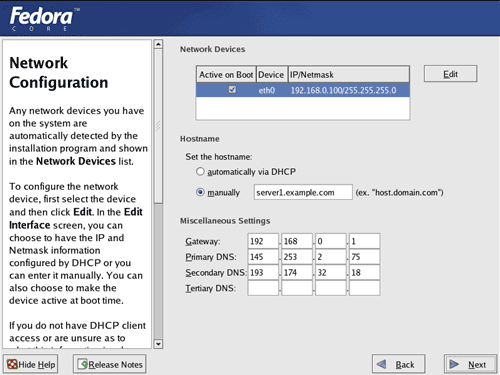Select the eth0 device cell
The width and height of the screenshot is (500, 375).
click(x=267, y=90)
